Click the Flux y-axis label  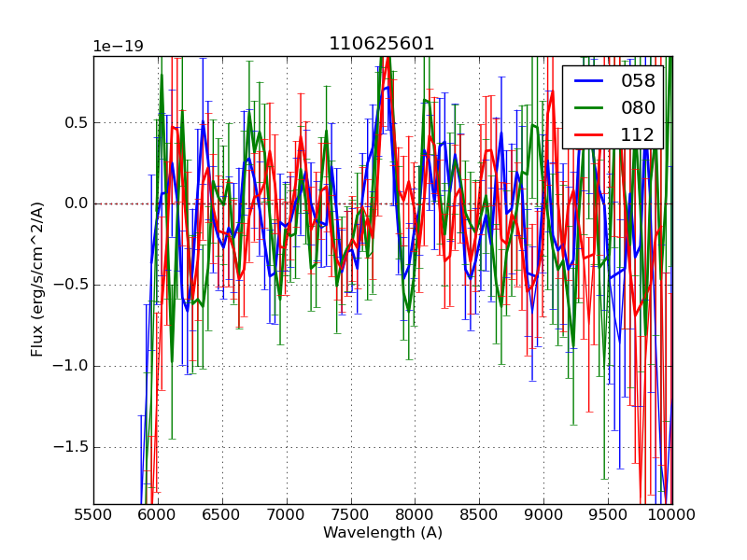pos(37,280)
